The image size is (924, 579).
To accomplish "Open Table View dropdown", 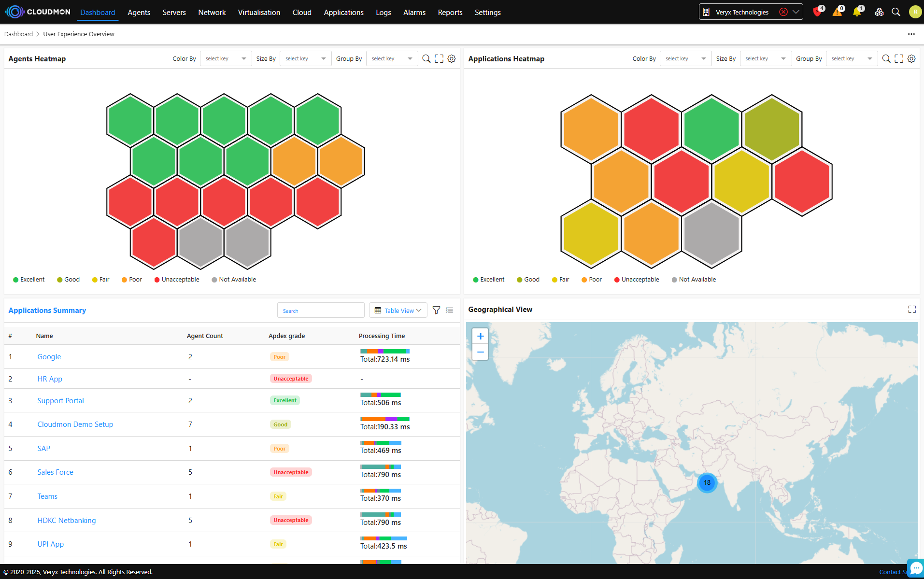I will click(398, 311).
